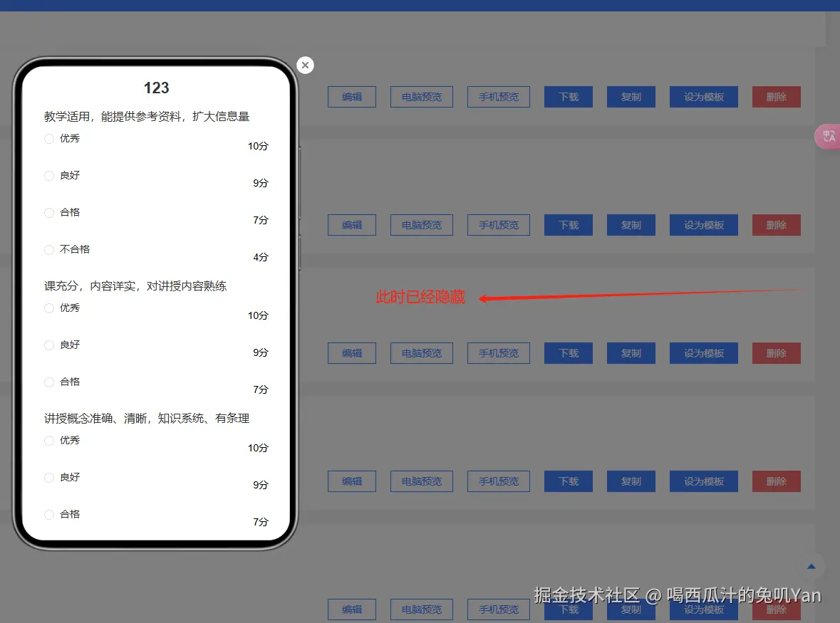Select 良好 under the 课充分 question

49,345
